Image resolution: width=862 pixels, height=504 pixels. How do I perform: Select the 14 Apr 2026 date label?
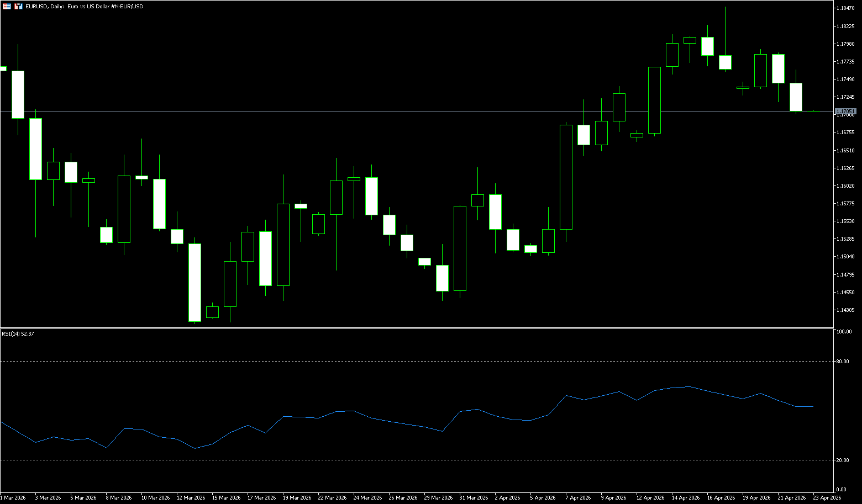point(685,498)
